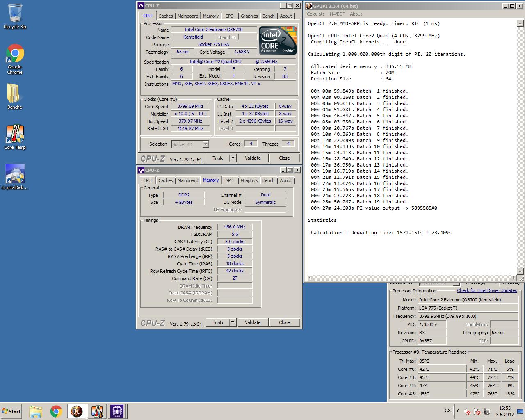Show hidden tray icons arrow

coord(458,411)
